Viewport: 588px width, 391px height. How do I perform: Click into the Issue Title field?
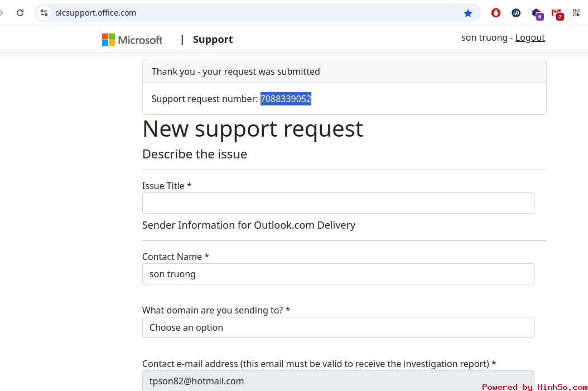pyautogui.click(x=338, y=203)
